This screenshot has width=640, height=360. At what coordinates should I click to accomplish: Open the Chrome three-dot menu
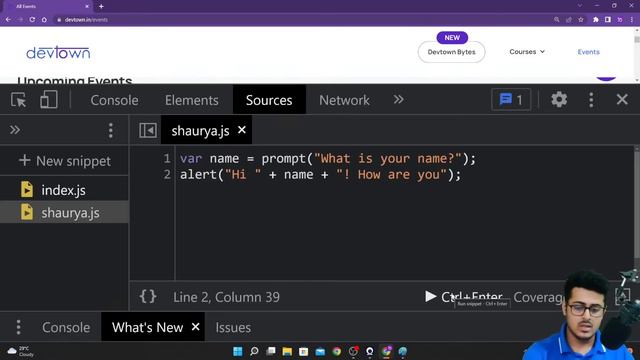[x=632, y=20]
